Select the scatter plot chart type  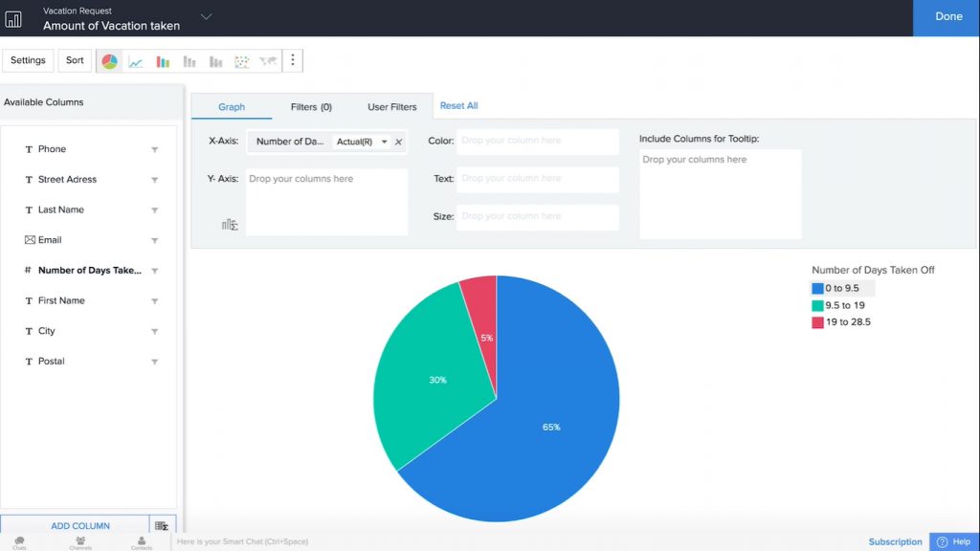241,60
